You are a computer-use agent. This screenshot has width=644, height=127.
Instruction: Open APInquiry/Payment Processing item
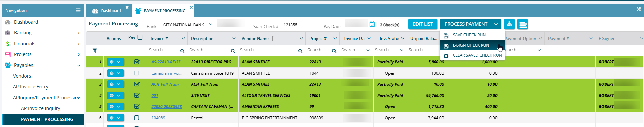pyautogui.click(x=47, y=98)
